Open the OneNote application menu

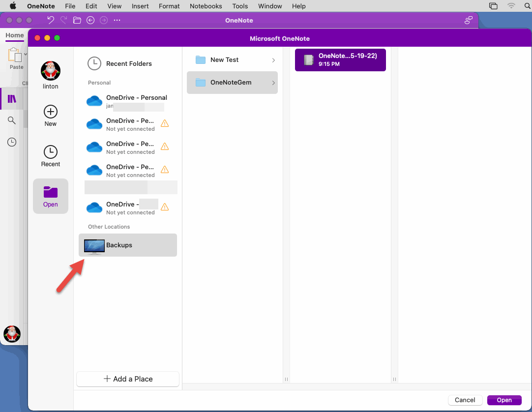pos(41,6)
